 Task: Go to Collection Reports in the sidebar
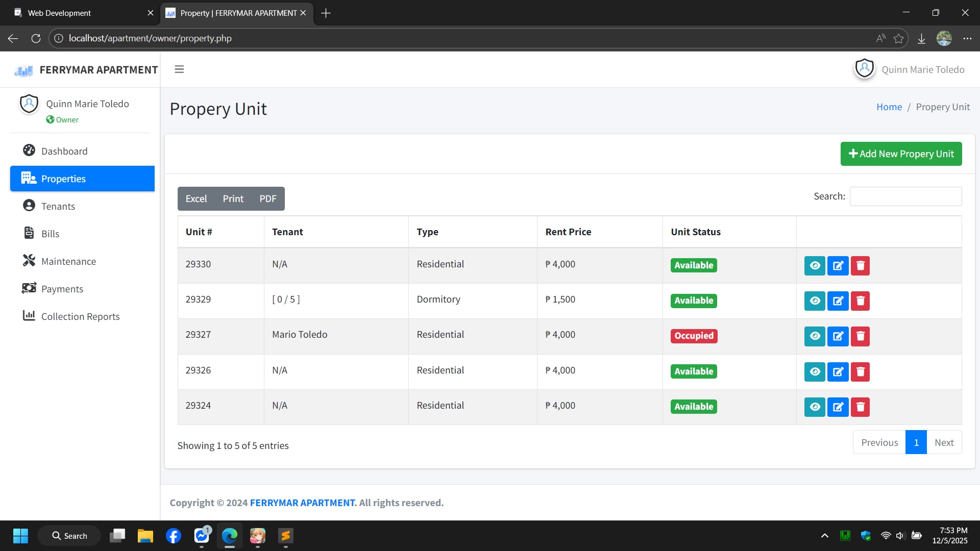pos(80,316)
